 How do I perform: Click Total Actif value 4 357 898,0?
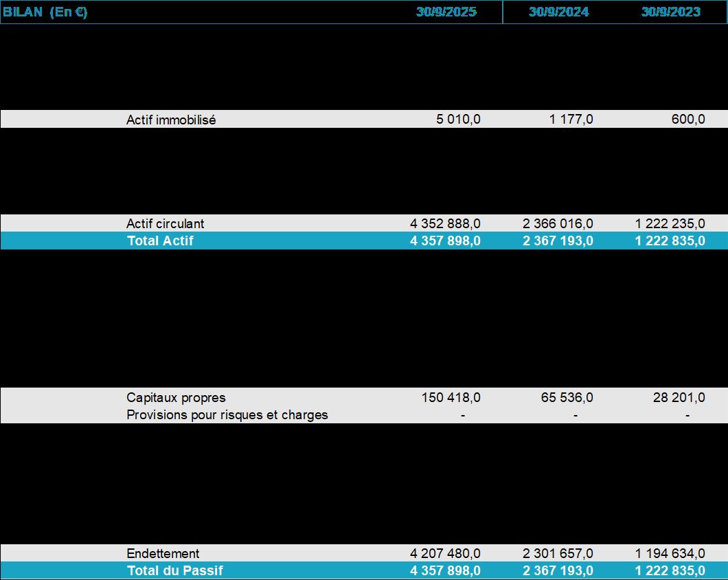(x=445, y=241)
